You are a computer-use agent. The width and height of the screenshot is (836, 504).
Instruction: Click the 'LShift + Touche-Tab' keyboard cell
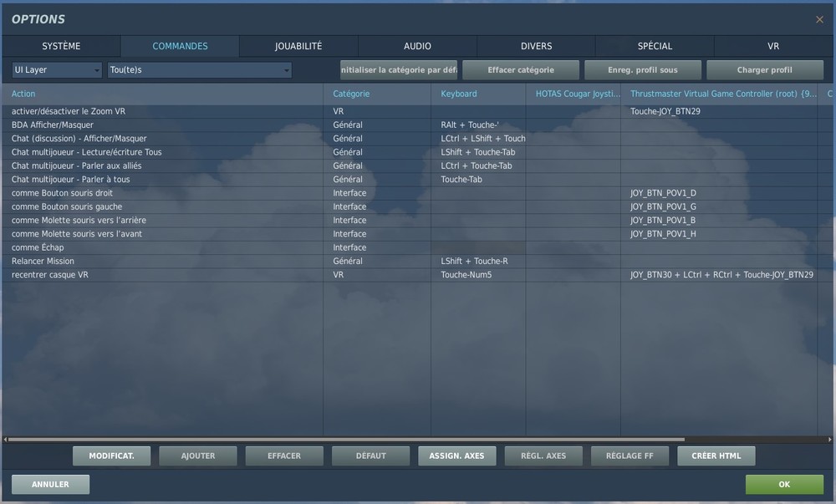coord(478,152)
